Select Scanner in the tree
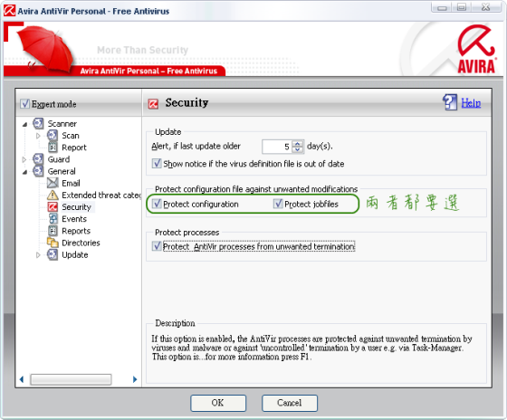 tap(62, 124)
